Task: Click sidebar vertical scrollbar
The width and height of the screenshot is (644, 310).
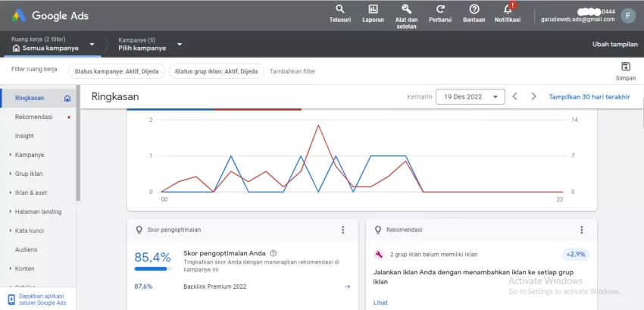Action: pos(78,143)
